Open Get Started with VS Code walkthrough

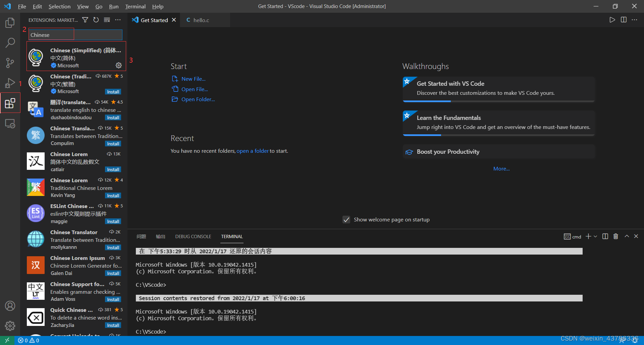[499, 89]
